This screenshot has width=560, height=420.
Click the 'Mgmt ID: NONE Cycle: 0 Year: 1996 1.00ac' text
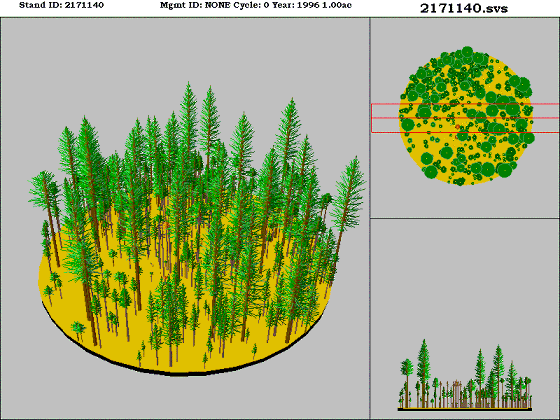coord(256,5)
